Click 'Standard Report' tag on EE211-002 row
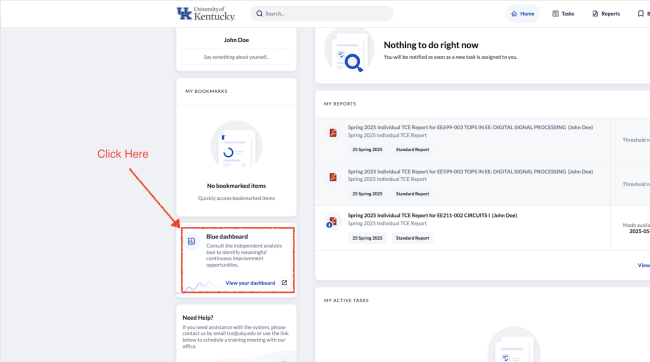 click(x=412, y=238)
